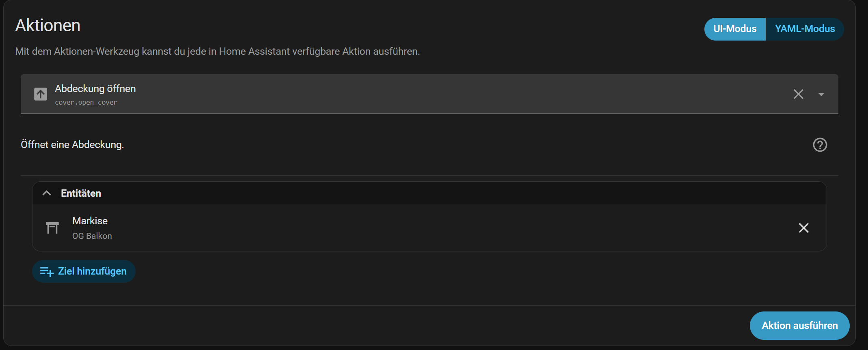
Task: Click the Entitäten header label
Action: [81, 193]
